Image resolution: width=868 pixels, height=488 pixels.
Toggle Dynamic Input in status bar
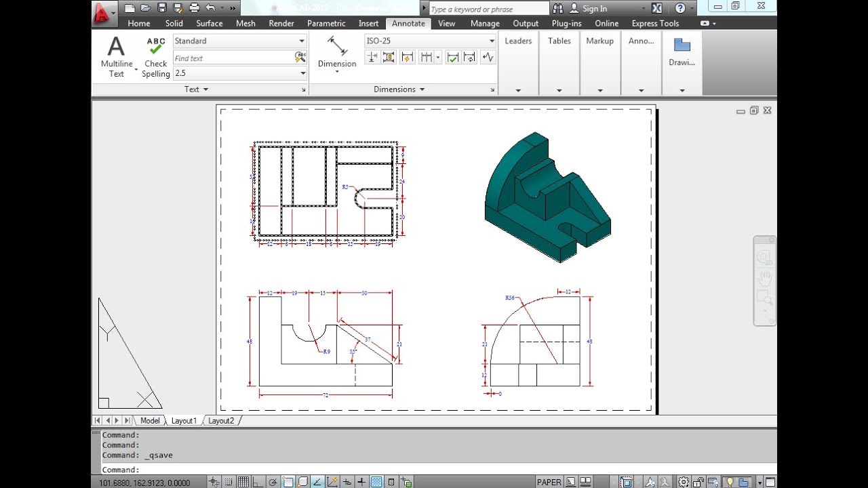tap(347, 483)
